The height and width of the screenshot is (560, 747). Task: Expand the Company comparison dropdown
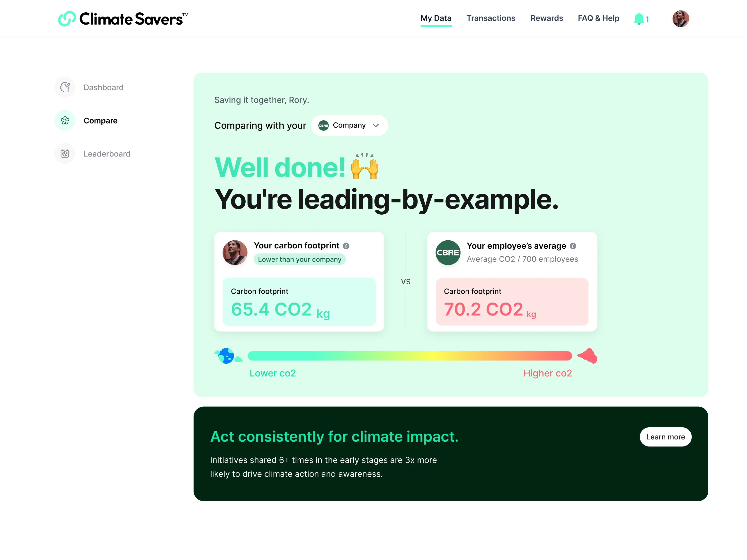tap(349, 125)
